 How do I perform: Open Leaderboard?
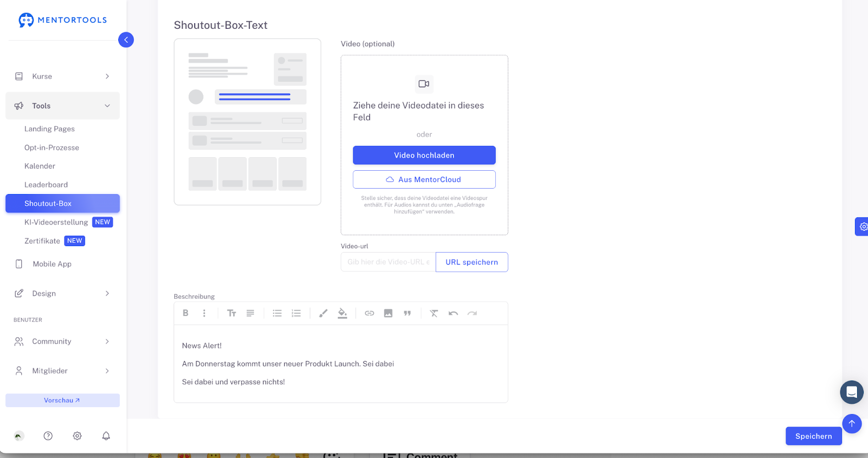(x=46, y=185)
